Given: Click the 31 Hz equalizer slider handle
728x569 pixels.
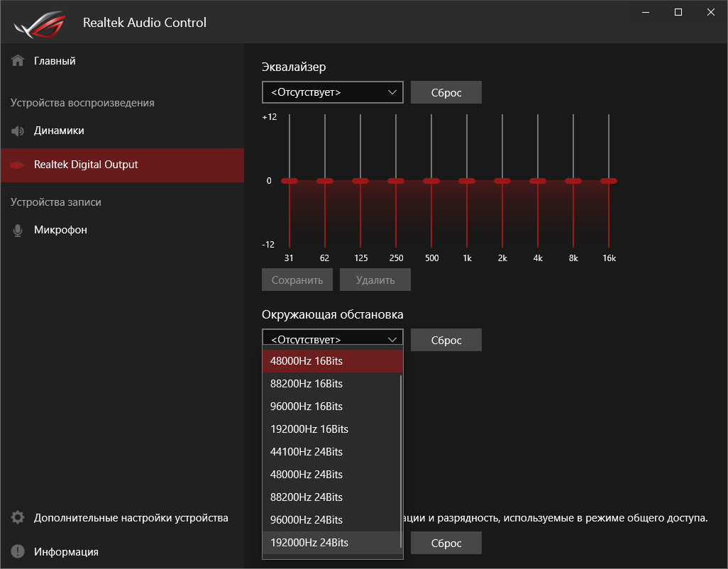Looking at the screenshot, I should 289,181.
